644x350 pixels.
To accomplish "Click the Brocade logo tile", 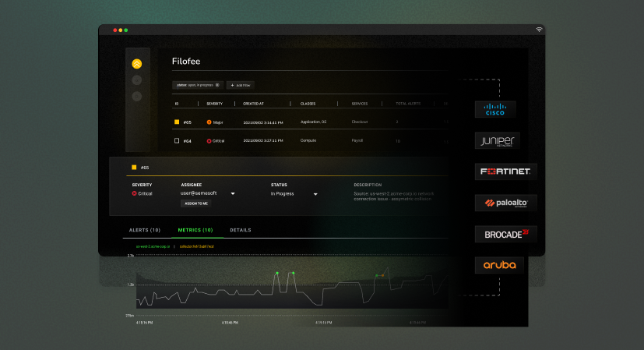I will (x=505, y=234).
